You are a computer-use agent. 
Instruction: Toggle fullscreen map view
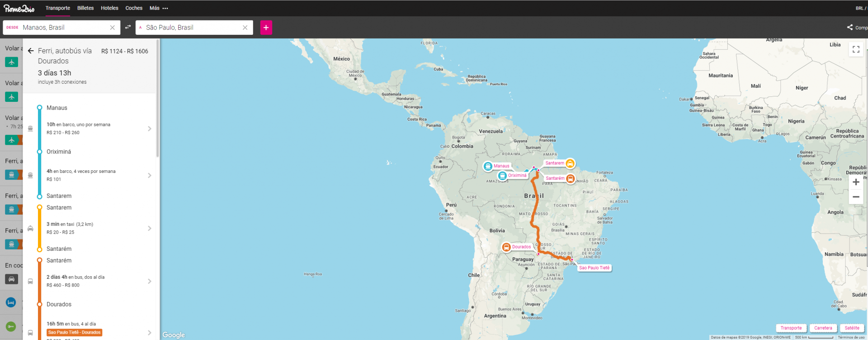(x=856, y=49)
